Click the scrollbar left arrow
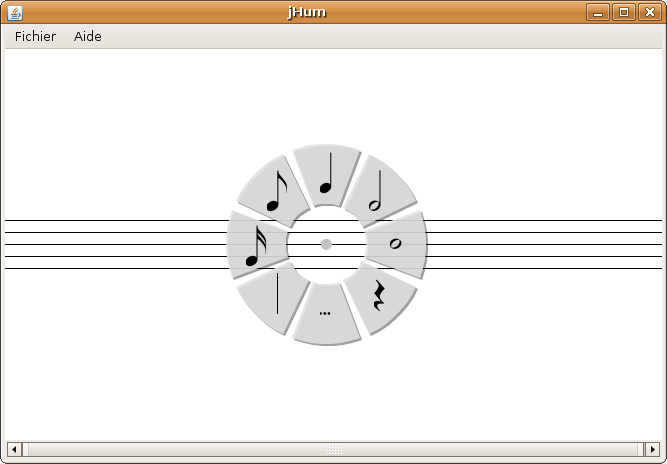667x464 pixels. [x=14, y=449]
